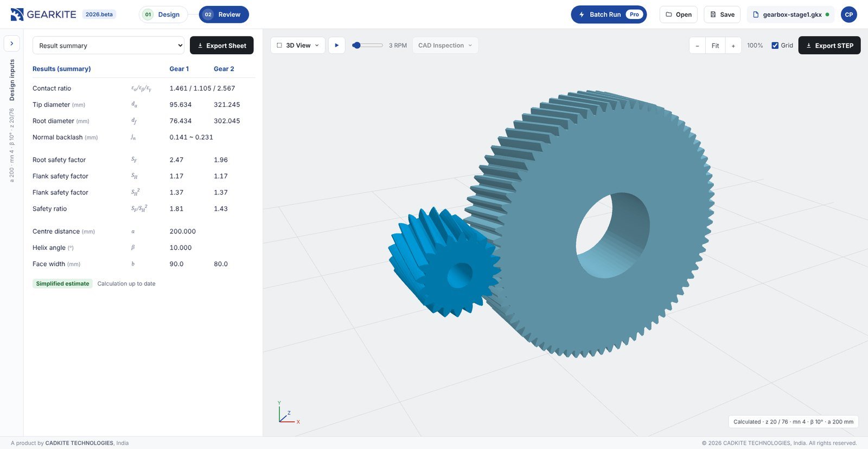
Task: Fit the model to the view
Action: [716, 46]
